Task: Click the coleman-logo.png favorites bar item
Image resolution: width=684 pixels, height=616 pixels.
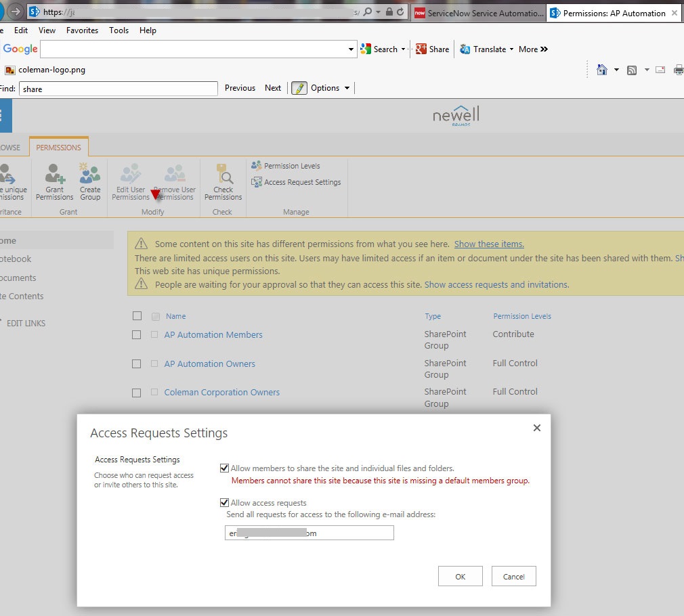Action: [45, 70]
